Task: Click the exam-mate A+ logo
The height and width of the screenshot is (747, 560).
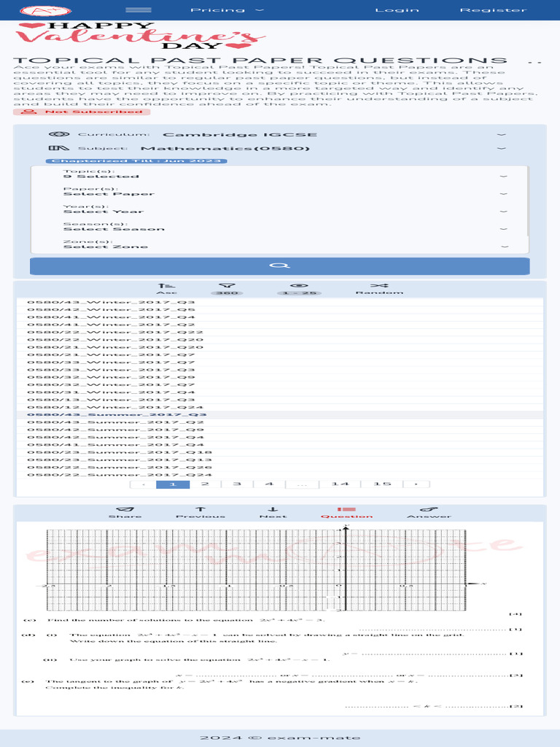Action: click(46, 10)
